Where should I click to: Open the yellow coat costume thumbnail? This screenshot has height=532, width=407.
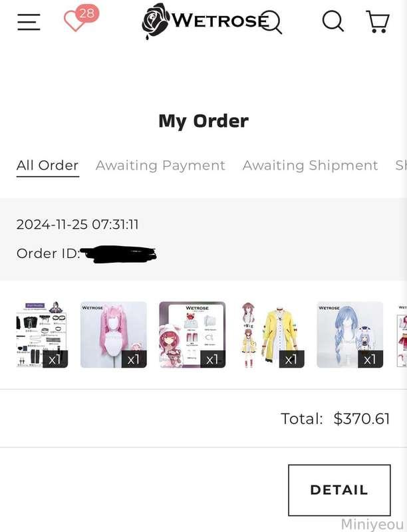[x=271, y=334]
